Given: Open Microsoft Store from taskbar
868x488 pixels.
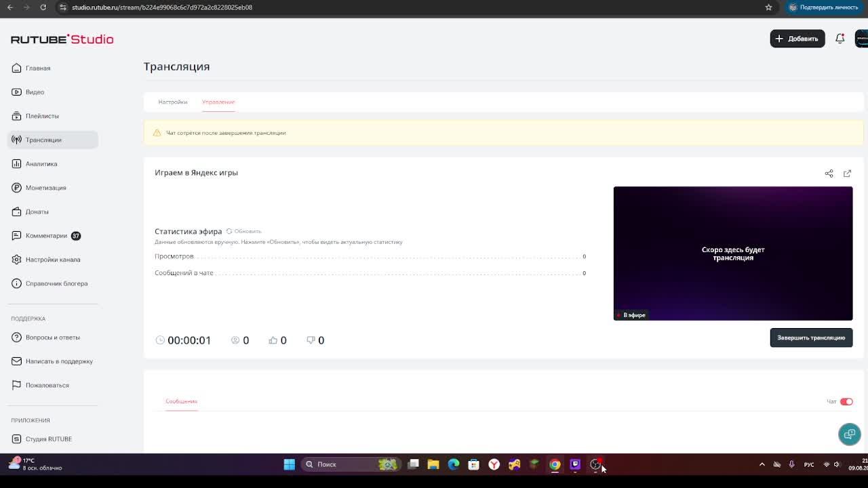Looking at the screenshot, I should pos(474,464).
